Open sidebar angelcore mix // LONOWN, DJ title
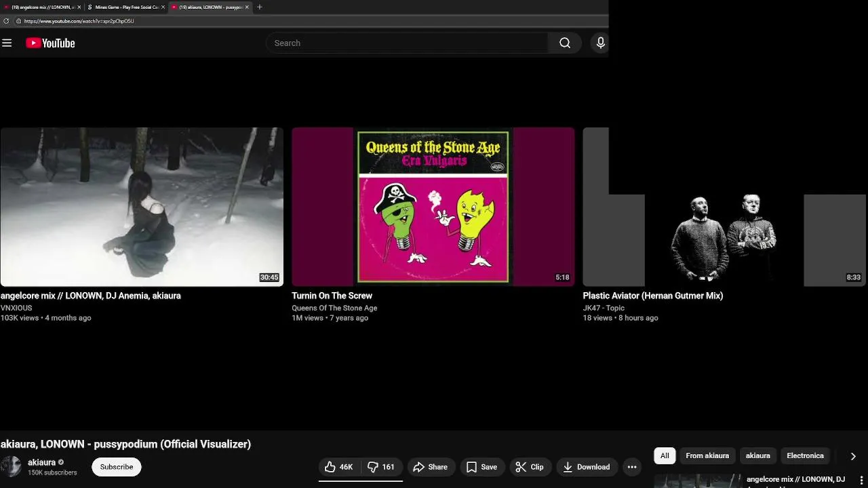The height and width of the screenshot is (488, 868). coord(795,479)
